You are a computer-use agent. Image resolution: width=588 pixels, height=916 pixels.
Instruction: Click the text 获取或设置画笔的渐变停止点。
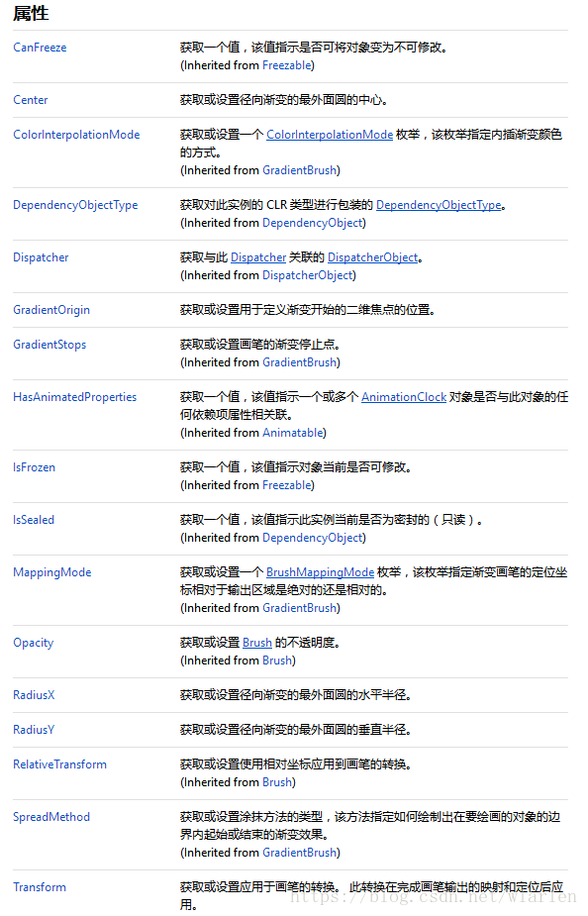259,345
